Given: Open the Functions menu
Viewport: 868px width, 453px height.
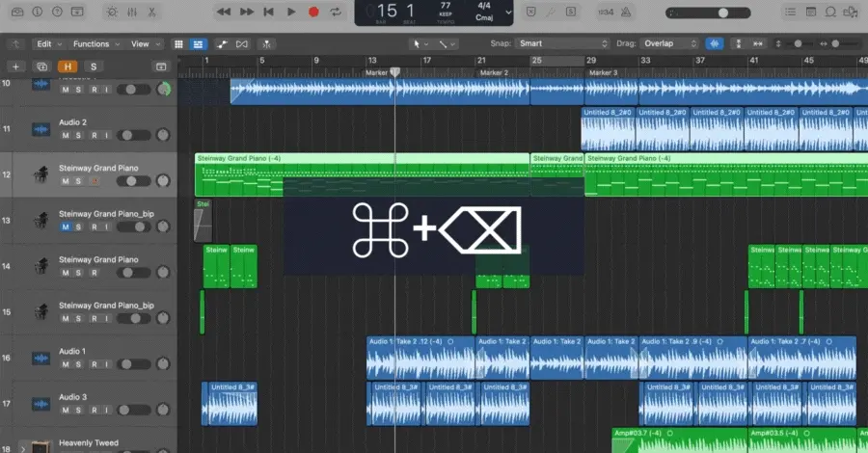Looking at the screenshot, I should [96, 43].
